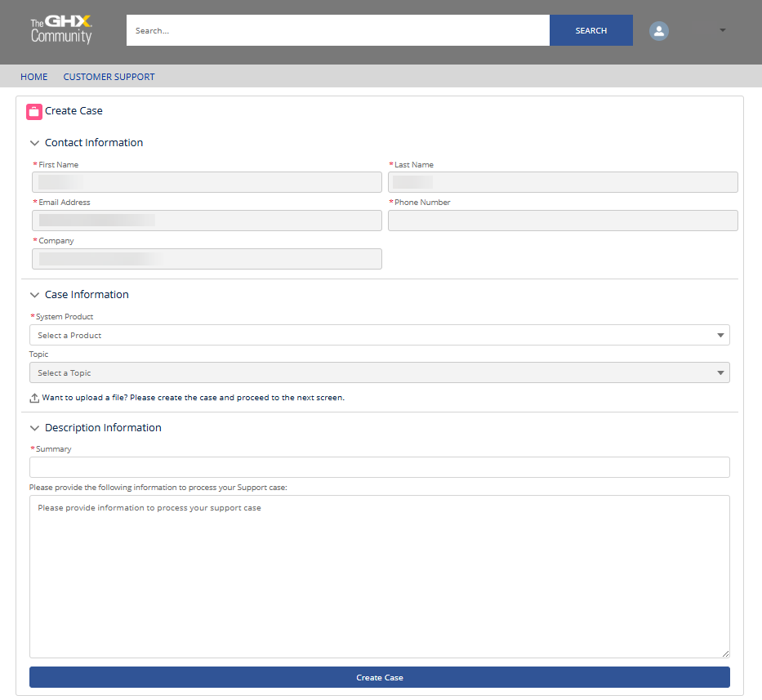
Task: Click the pink Create Case briefcase icon
Action: (x=34, y=111)
